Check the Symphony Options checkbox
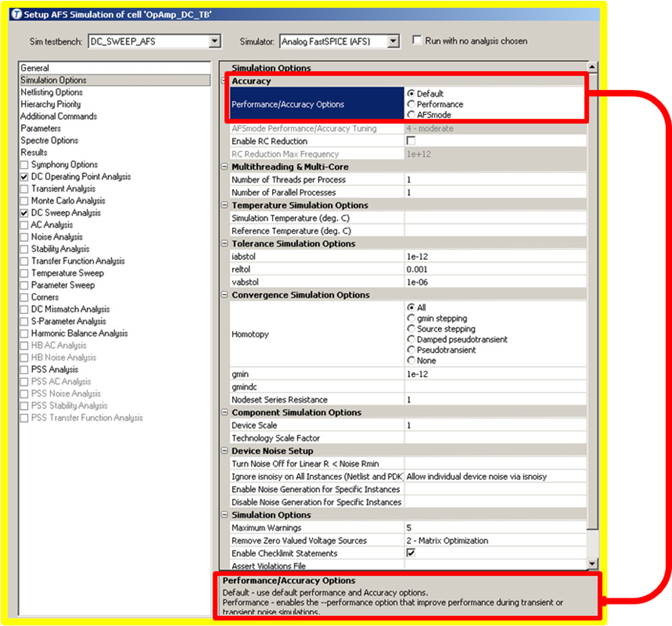The width and height of the screenshot is (672, 626). click(x=24, y=164)
